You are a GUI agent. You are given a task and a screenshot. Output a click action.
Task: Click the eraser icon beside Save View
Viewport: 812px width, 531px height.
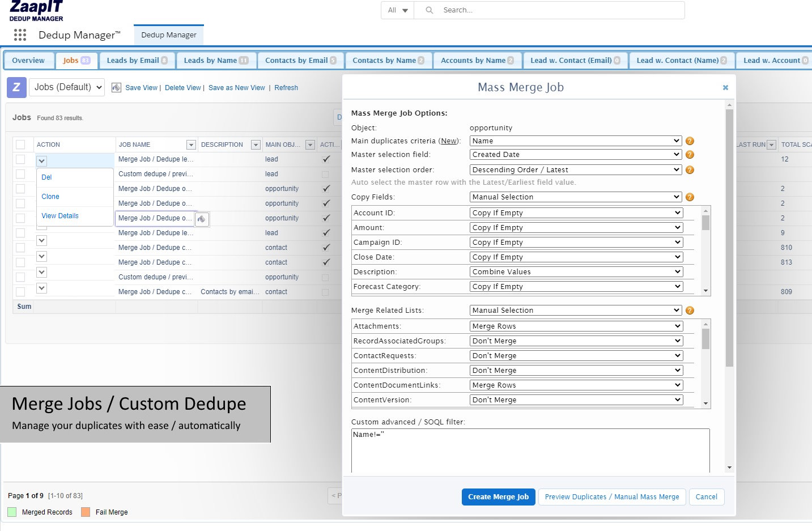[116, 87]
